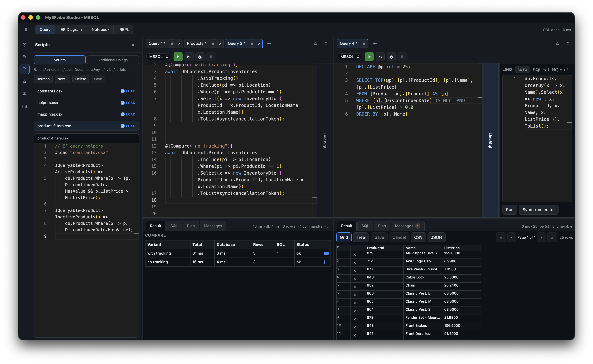Favorite the Query 1 tab star
The height and width of the screenshot is (364, 593).
point(172,44)
